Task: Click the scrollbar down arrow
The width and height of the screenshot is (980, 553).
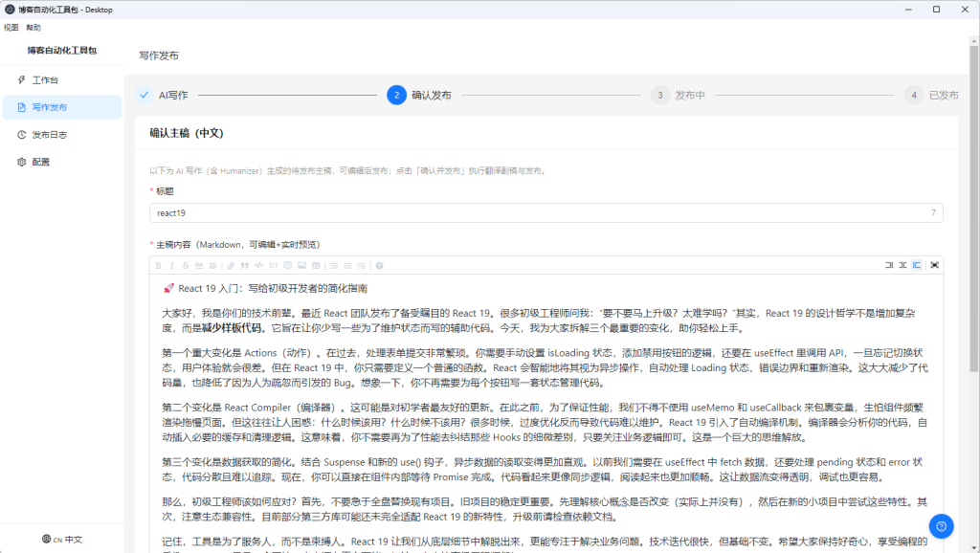Action: [x=973, y=548]
